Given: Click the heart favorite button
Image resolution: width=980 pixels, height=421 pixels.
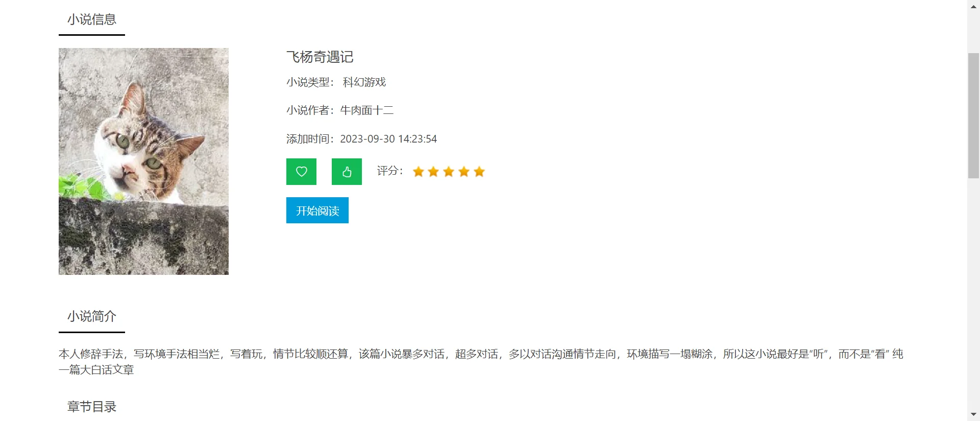Looking at the screenshot, I should tap(301, 172).
